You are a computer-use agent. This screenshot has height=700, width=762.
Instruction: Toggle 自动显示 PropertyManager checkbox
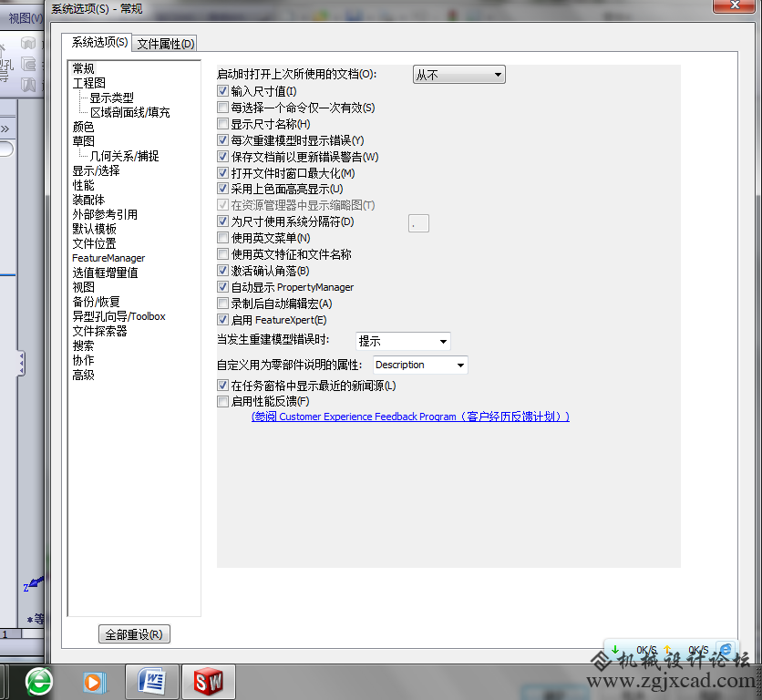[222, 287]
